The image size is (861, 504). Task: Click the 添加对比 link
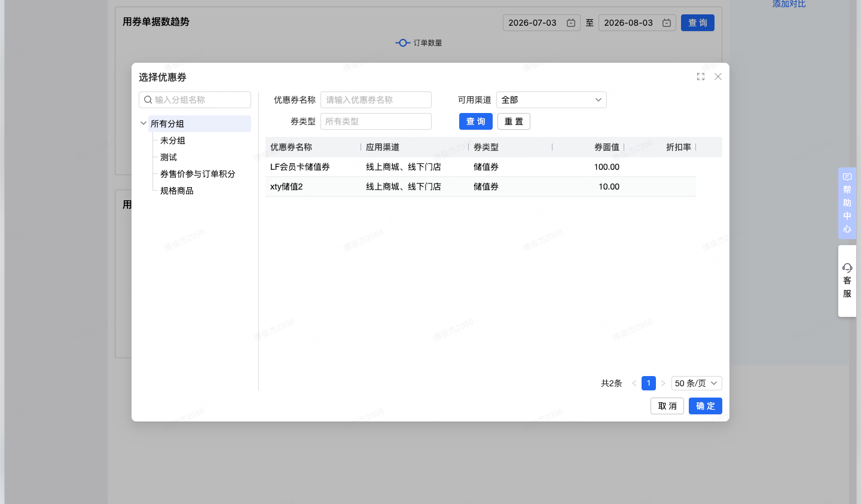(789, 4)
